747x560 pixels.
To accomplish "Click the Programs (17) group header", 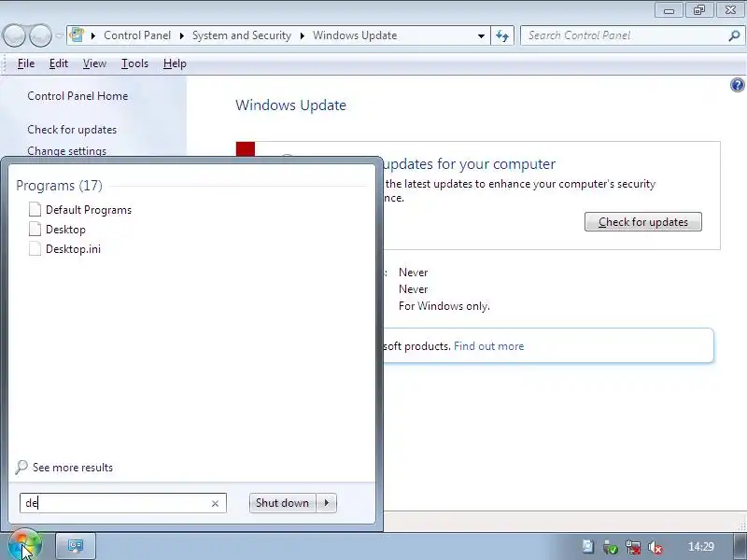I will point(59,185).
